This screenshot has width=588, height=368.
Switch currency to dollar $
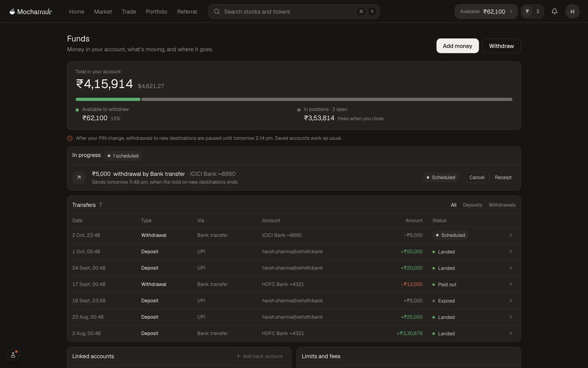point(538,11)
